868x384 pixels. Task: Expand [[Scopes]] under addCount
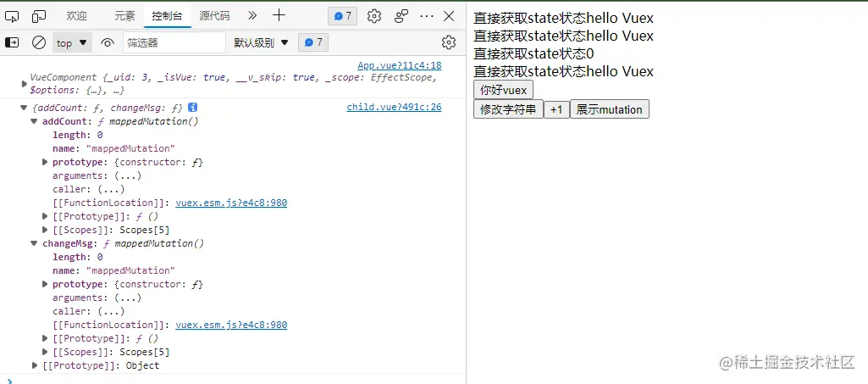click(x=46, y=230)
